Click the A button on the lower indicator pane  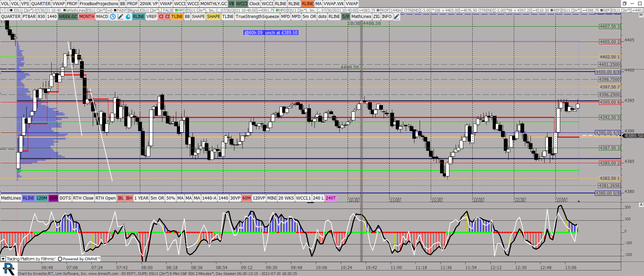pyautogui.click(x=641, y=205)
